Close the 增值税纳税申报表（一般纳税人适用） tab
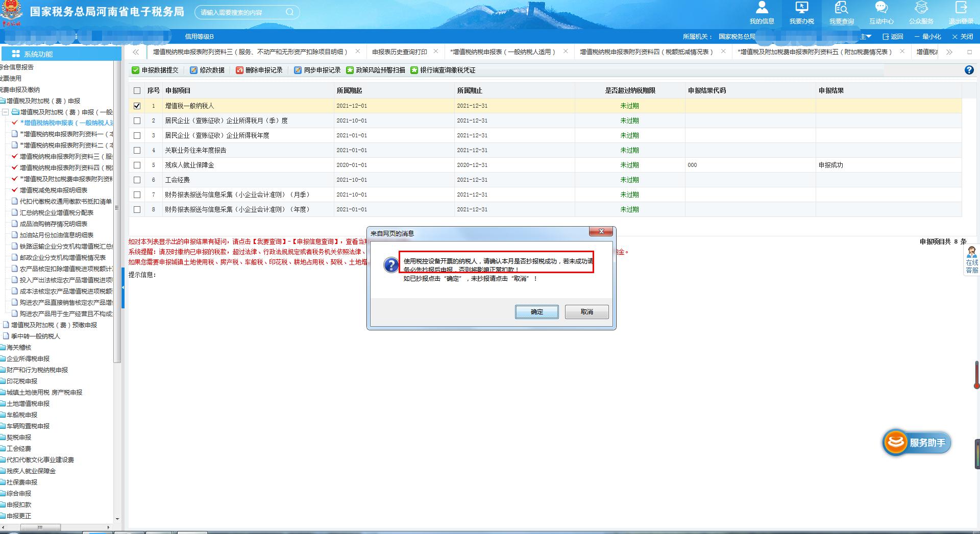 [x=566, y=51]
